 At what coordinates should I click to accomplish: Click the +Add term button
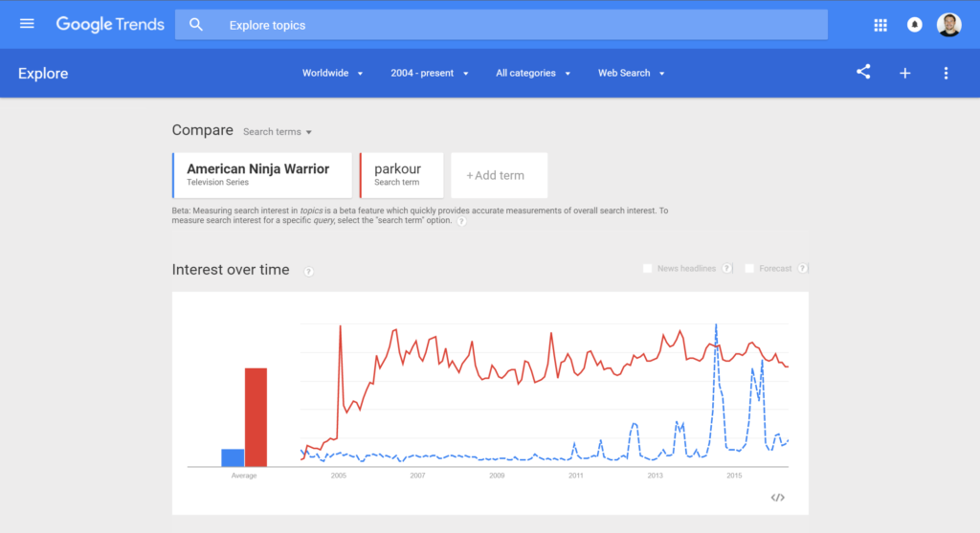pos(499,175)
